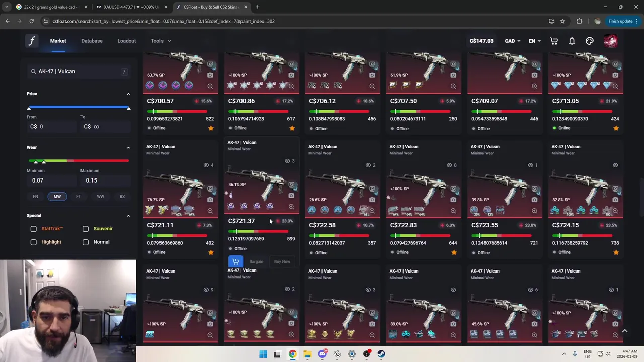Click the favorite star on C$722.83 listing
This screenshot has width=644, height=362.
pyautogui.click(x=454, y=252)
